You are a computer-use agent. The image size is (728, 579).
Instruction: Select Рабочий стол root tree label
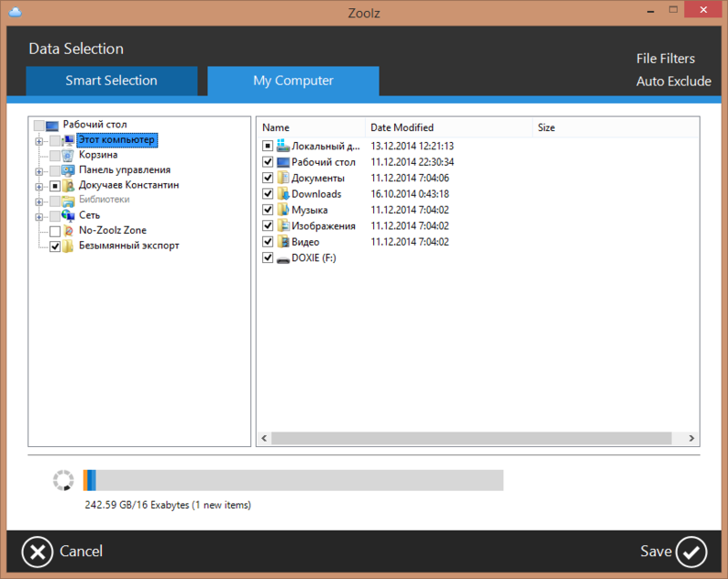(95, 125)
